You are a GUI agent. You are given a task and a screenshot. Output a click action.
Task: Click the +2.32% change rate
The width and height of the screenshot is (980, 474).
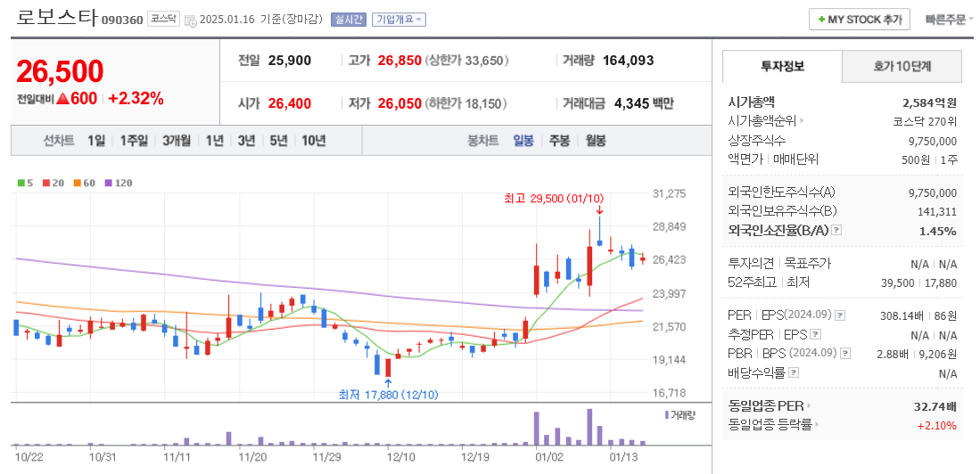point(136,98)
